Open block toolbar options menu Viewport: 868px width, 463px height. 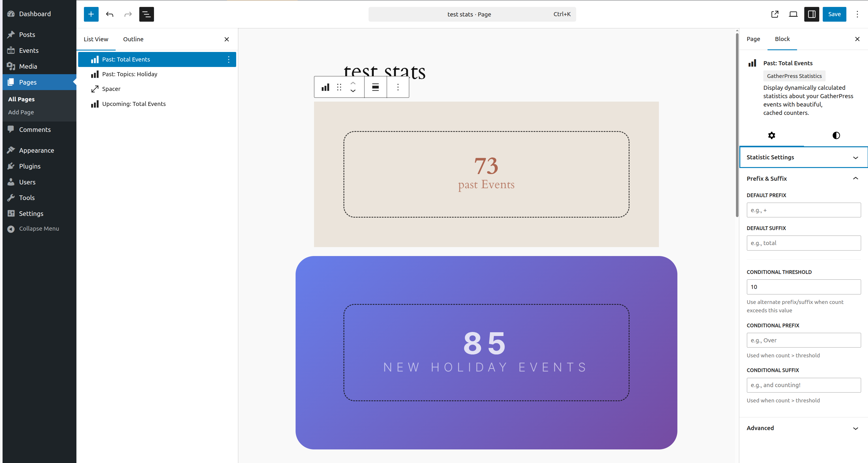(x=398, y=87)
